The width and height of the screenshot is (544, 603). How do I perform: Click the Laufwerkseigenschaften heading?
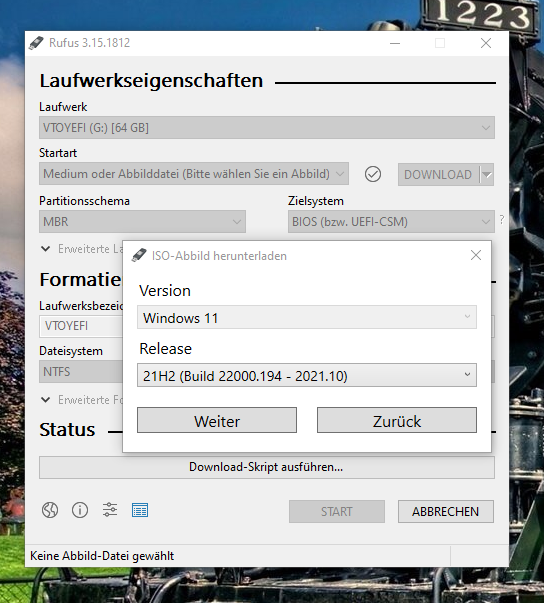click(x=151, y=80)
